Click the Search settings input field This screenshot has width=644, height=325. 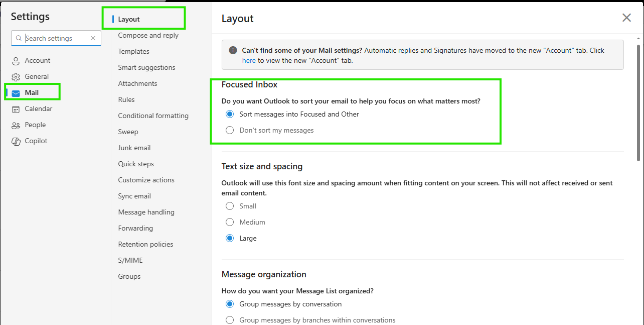[x=56, y=38]
